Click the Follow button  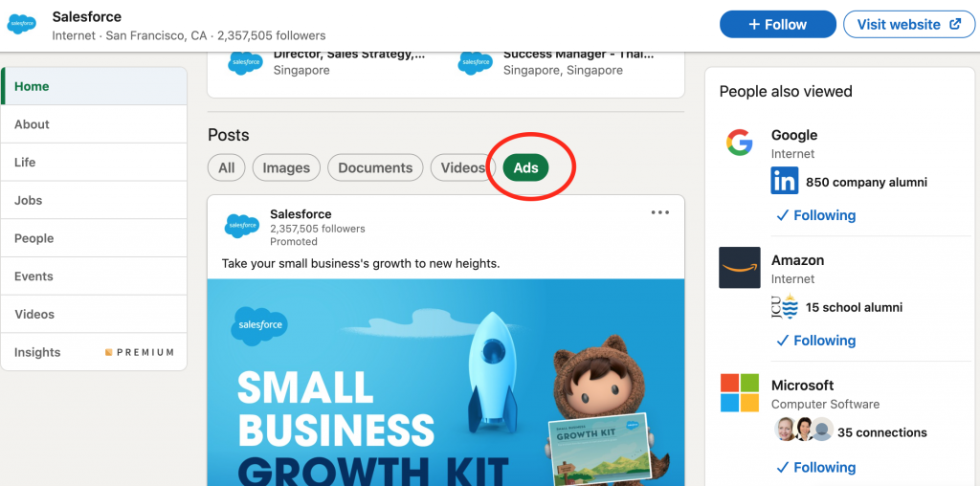pos(777,24)
